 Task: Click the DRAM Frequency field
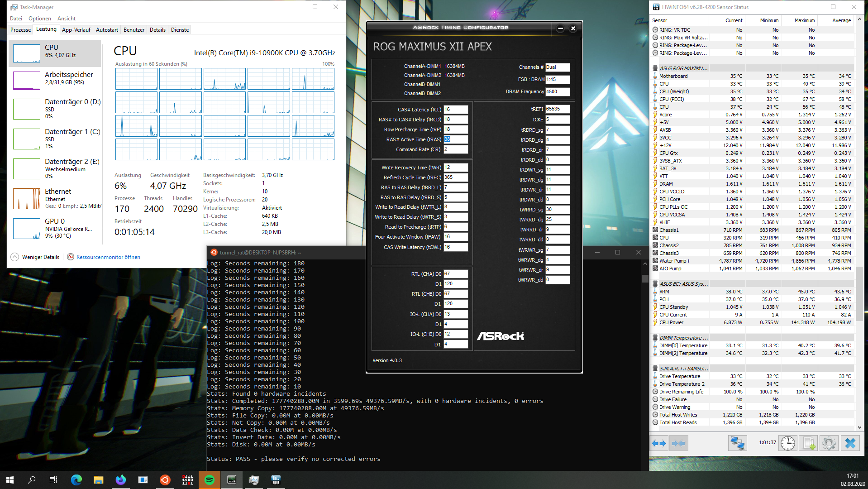pyautogui.click(x=558, y=91)
